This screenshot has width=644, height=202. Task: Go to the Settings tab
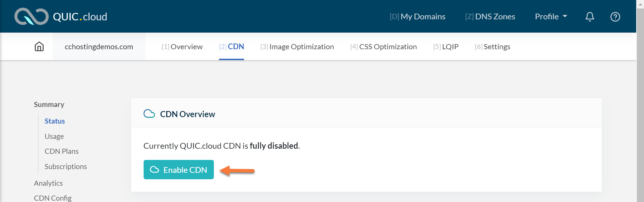(493, 47)
